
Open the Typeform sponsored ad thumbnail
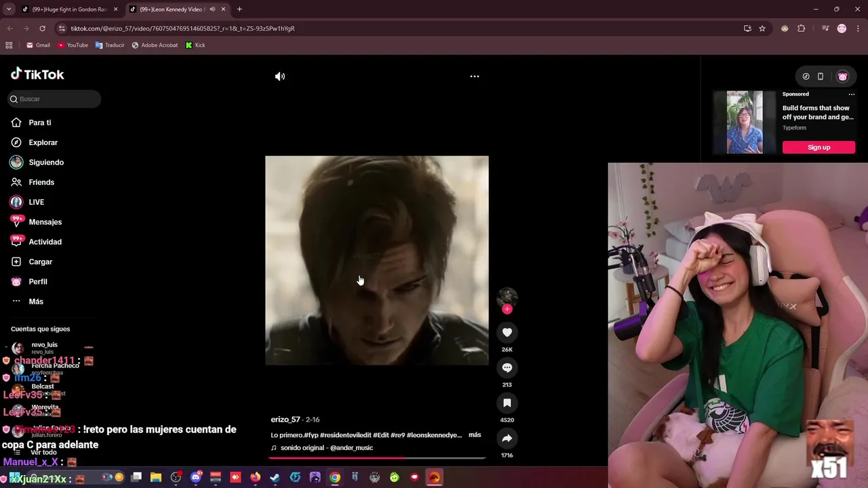(x=745, y=122)
